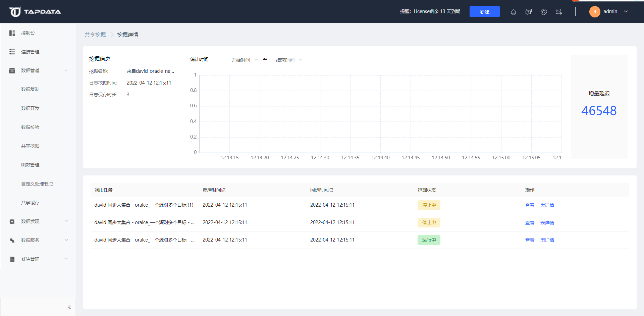Select 数据校验 in the sidebar menu

point(30,127)
